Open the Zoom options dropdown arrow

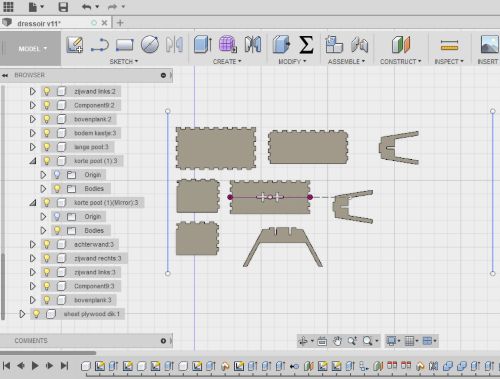pos(377,341)
